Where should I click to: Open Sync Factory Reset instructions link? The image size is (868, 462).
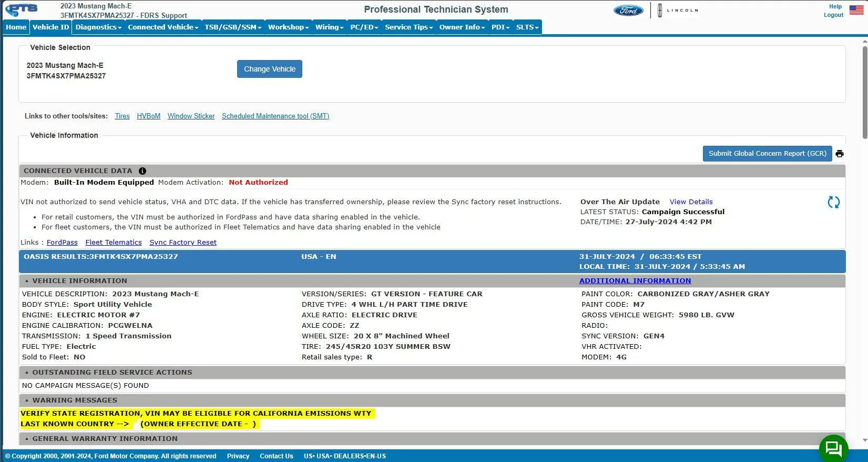(183, 243)
